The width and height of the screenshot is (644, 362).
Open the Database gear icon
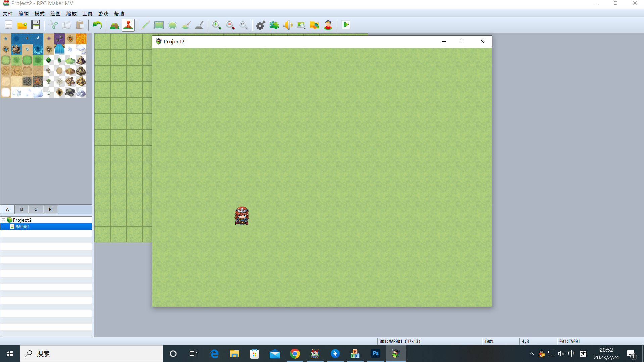point(261,25)
